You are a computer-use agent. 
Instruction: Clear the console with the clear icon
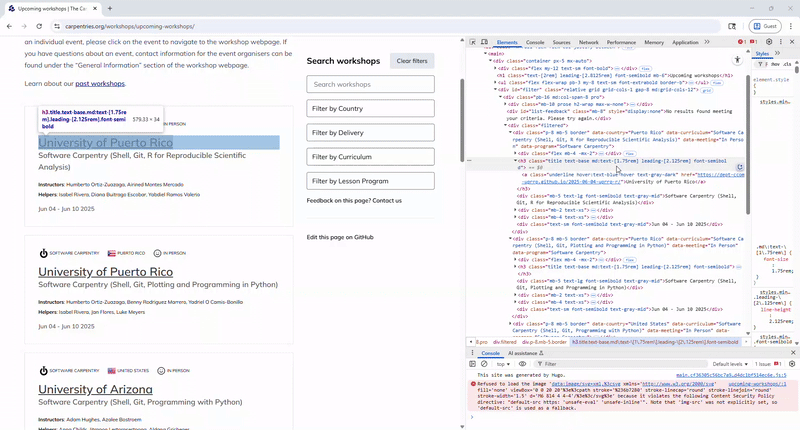pos(484,364)
